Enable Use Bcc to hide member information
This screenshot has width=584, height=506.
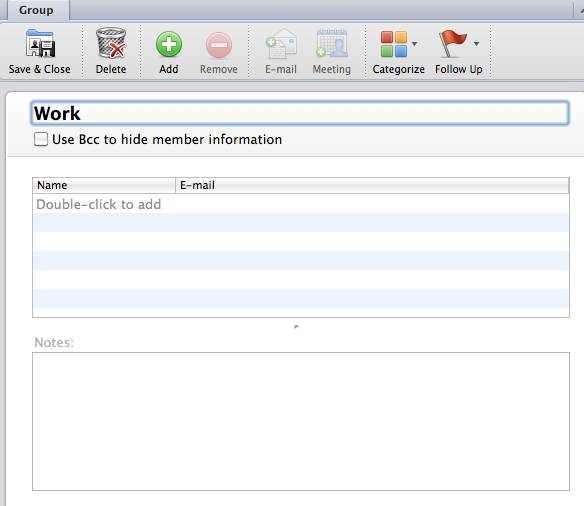pyautogui.click(x=41, y=139)
